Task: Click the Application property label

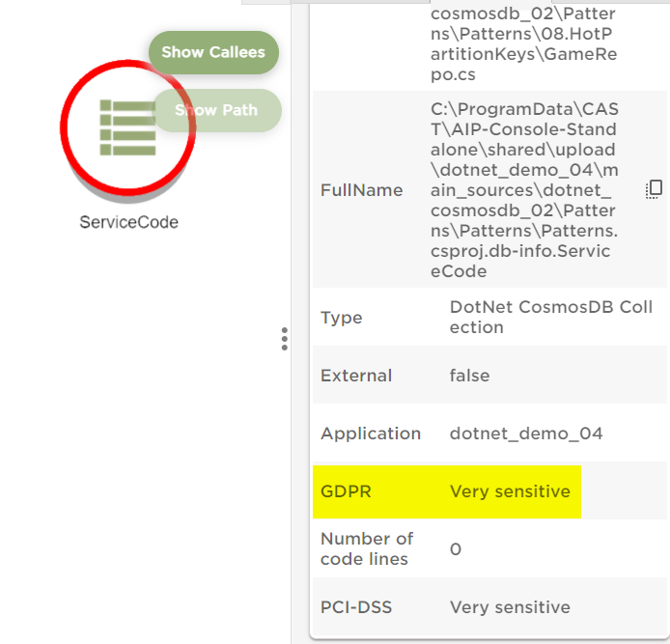Action: [371, 434]
